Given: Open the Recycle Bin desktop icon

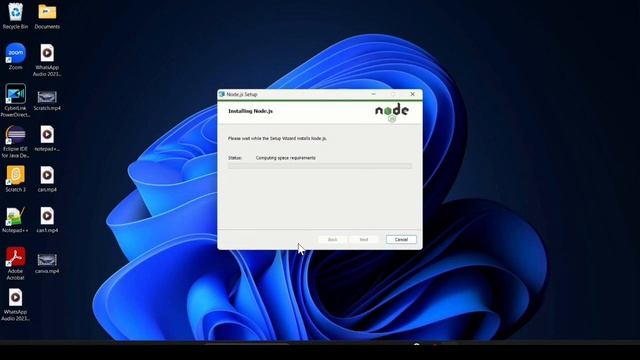Looking at the screenshot, I should (x=16, y=16).
